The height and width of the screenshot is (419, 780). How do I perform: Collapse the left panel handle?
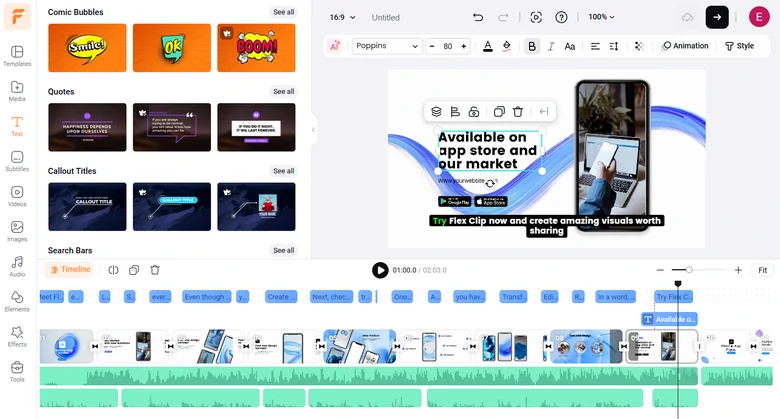coord(313,130)
